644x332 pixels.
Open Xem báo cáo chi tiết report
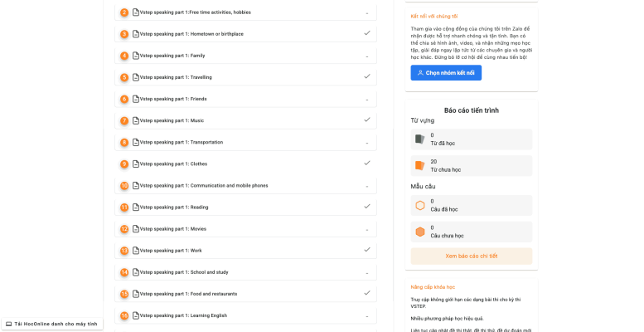(472, 256)
